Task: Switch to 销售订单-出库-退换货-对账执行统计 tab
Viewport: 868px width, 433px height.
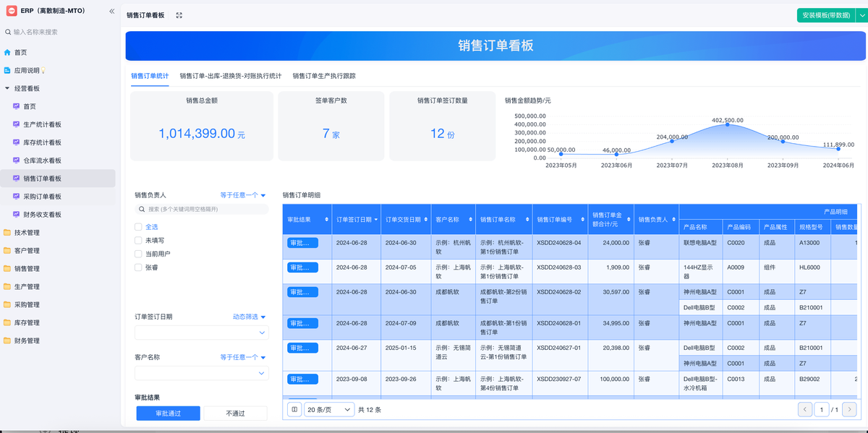Action: [231, 76]
